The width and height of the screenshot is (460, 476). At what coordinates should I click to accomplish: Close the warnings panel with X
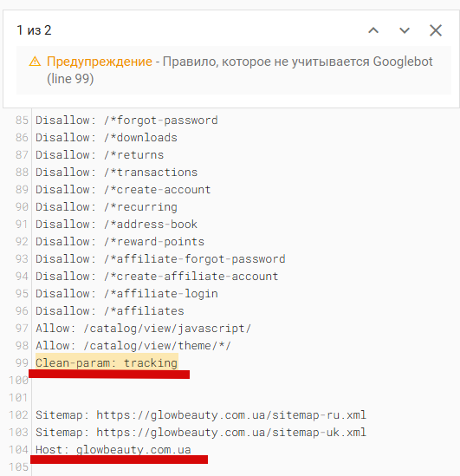pos(436,30)
